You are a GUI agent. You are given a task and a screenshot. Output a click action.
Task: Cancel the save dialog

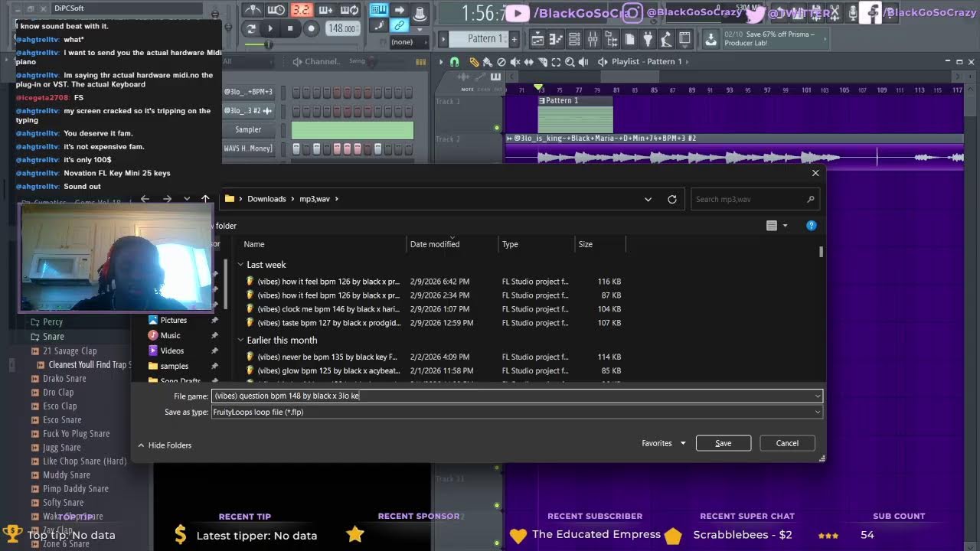787,443
